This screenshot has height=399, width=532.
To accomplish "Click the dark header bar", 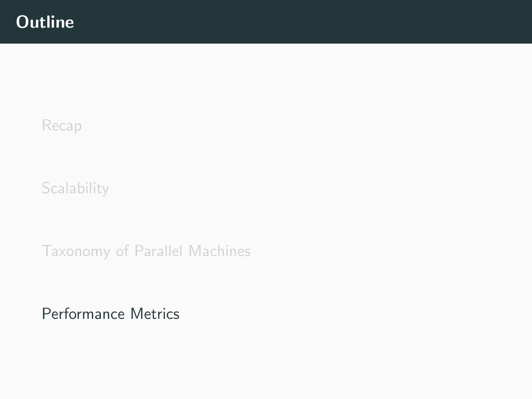I will click(x=296, y=22).
